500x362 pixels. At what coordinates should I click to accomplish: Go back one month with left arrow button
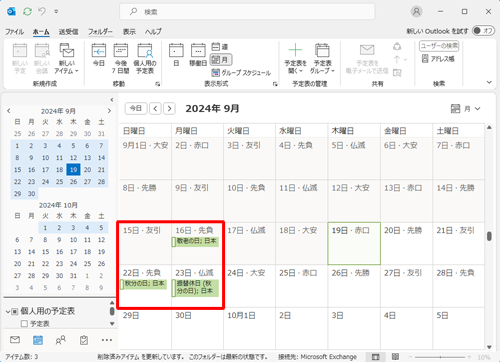(155, 108)
